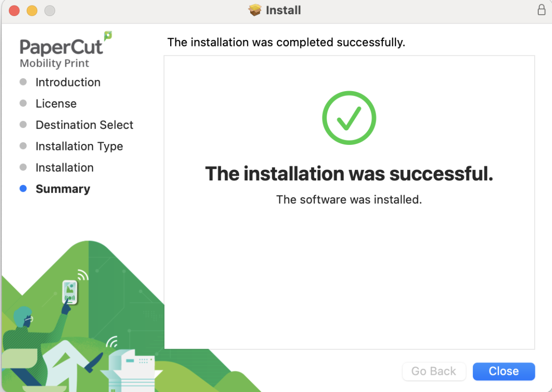Click the Install window title text
The height and width of the screenshot is (392, 552).
[x=283, y=10]
